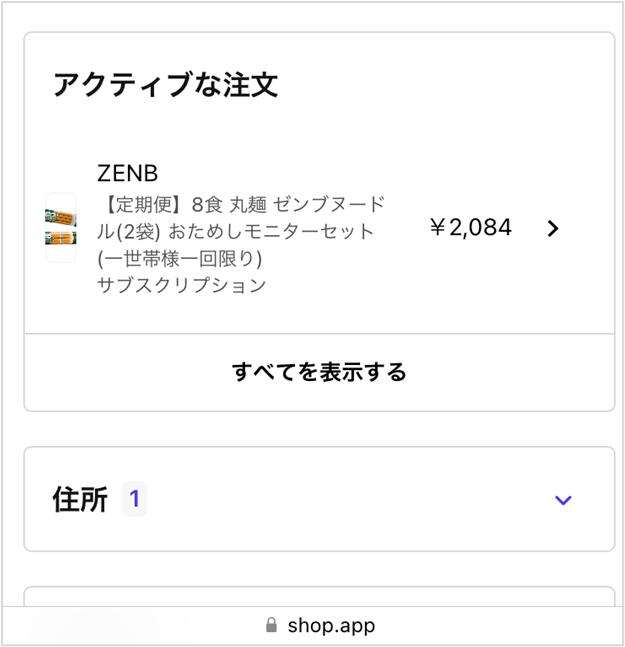Click the ¥2,084 order price
Image resolution: width=625 pixels, height=647 pixels.
pos(471,227)
